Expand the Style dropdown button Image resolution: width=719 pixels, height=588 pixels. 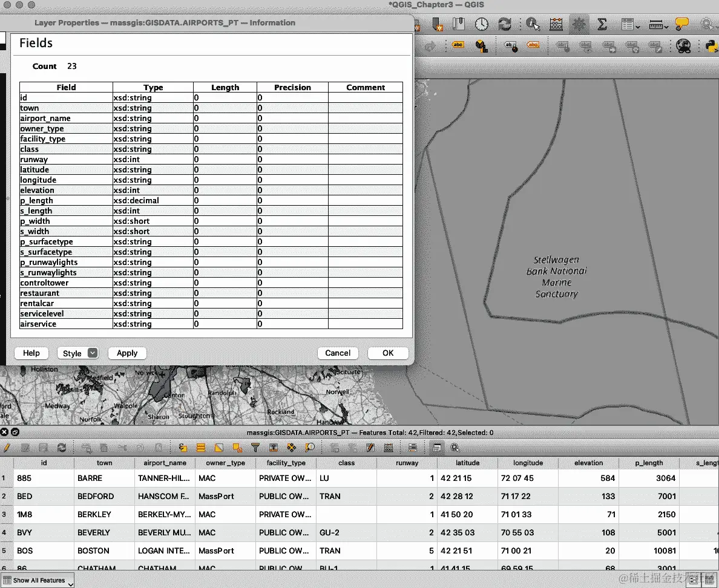(x=93, y=353)
